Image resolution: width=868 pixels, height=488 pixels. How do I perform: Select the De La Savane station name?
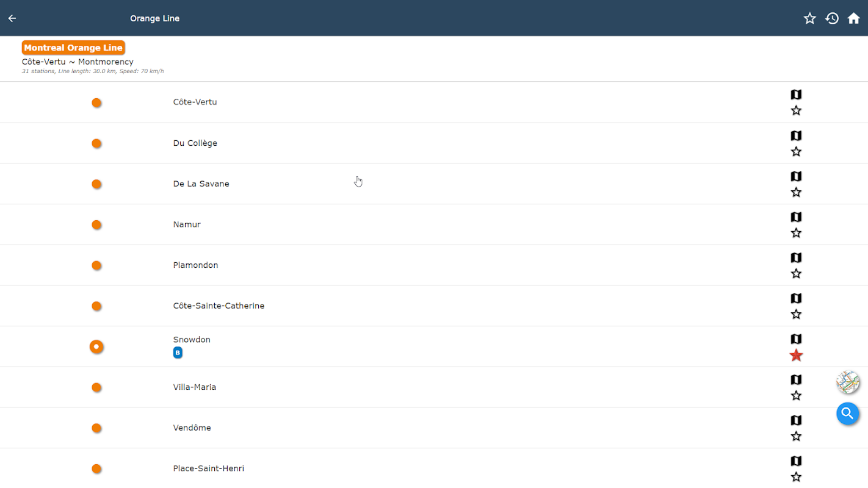[201, 184]
